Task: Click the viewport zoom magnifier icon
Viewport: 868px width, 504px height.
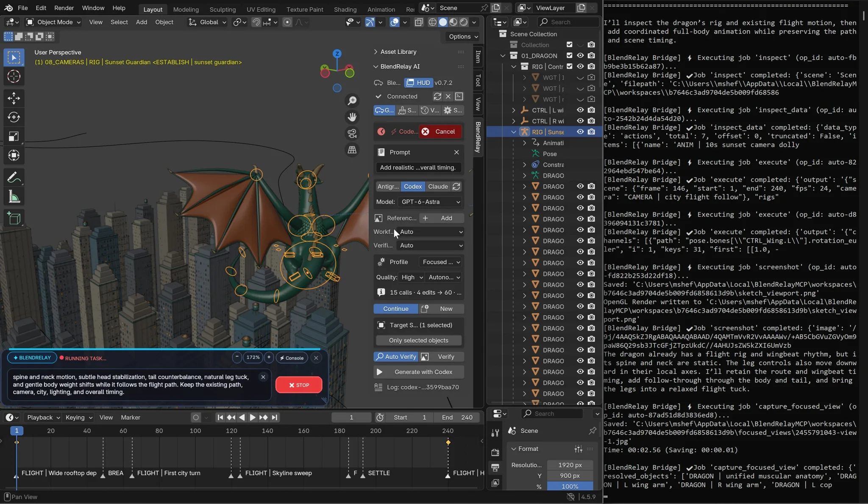Action: 352,101
